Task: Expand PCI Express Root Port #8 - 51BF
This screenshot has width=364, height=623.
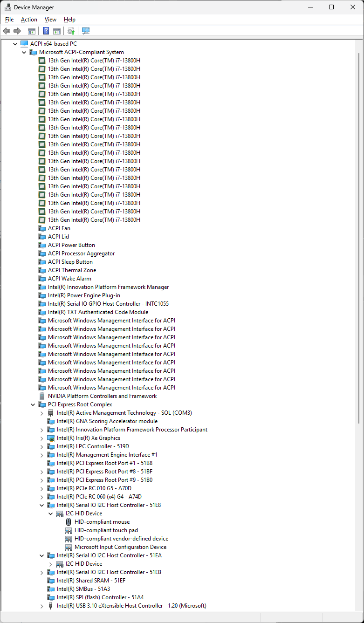Action: click(41, 472)
